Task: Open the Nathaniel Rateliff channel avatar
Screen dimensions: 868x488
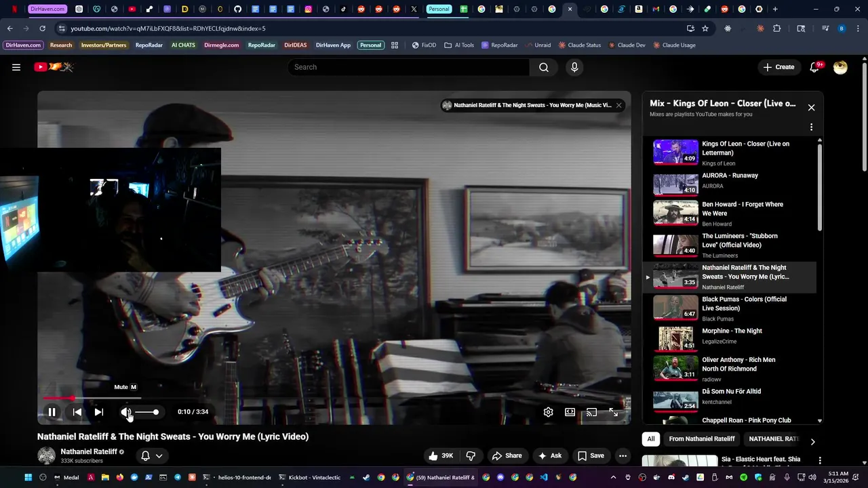Action: pos(46,455)
